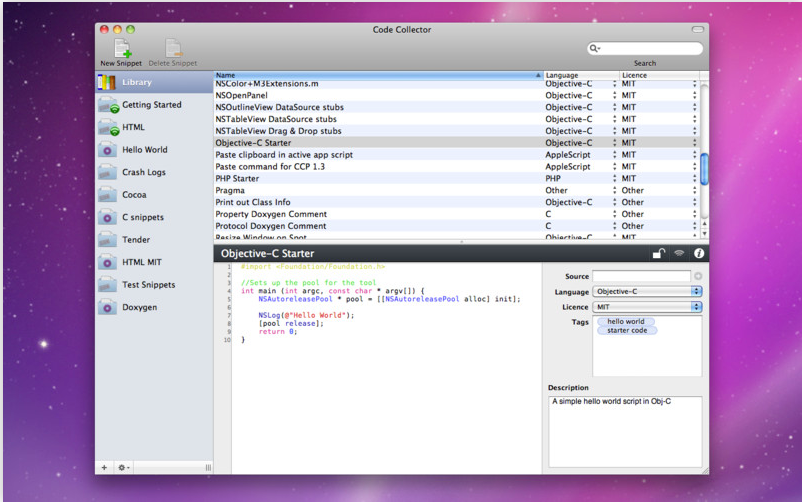Click the NSLog line in code editor
This screenshot has height=502, width=802.
(x=306, y=315)
